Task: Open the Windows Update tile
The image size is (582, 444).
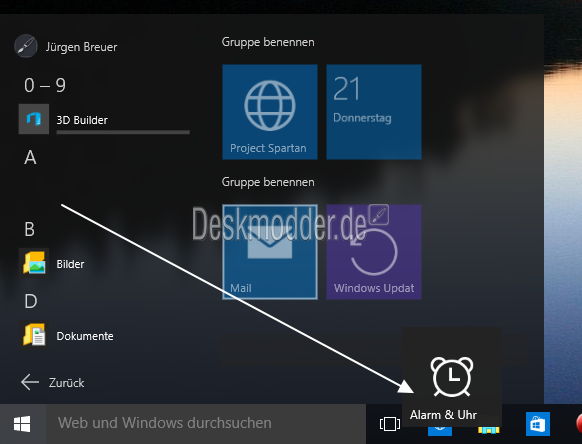Action: [374, 252]
